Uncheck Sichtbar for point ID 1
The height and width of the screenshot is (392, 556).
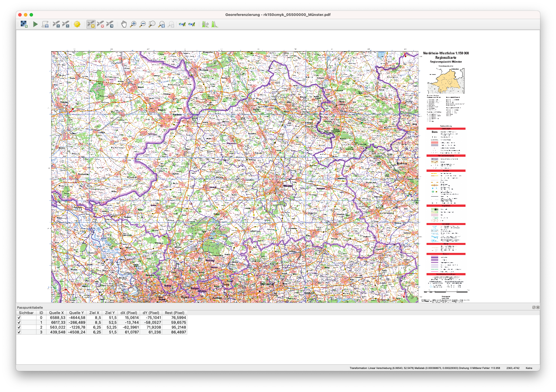(x=19, y=322)
